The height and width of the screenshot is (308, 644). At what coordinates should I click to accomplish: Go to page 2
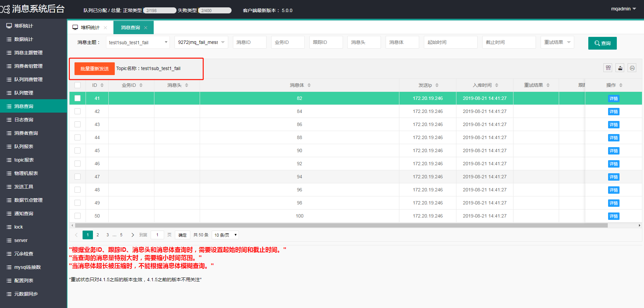[x=98, y=235]
